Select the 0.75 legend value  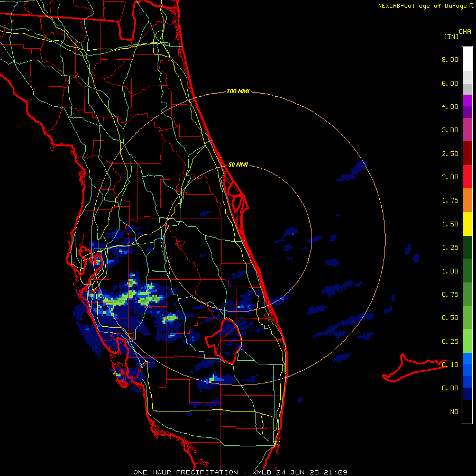click(x=450, y=295)
